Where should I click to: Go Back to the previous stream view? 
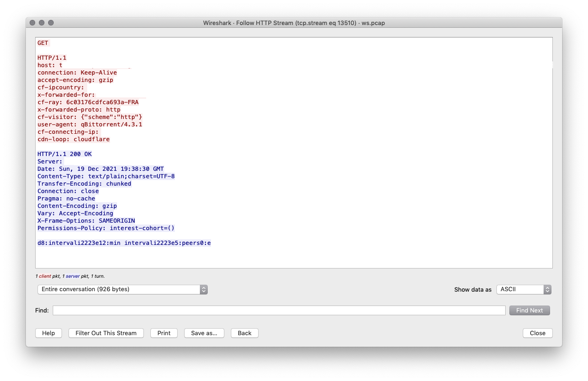[x=244, y=333]
